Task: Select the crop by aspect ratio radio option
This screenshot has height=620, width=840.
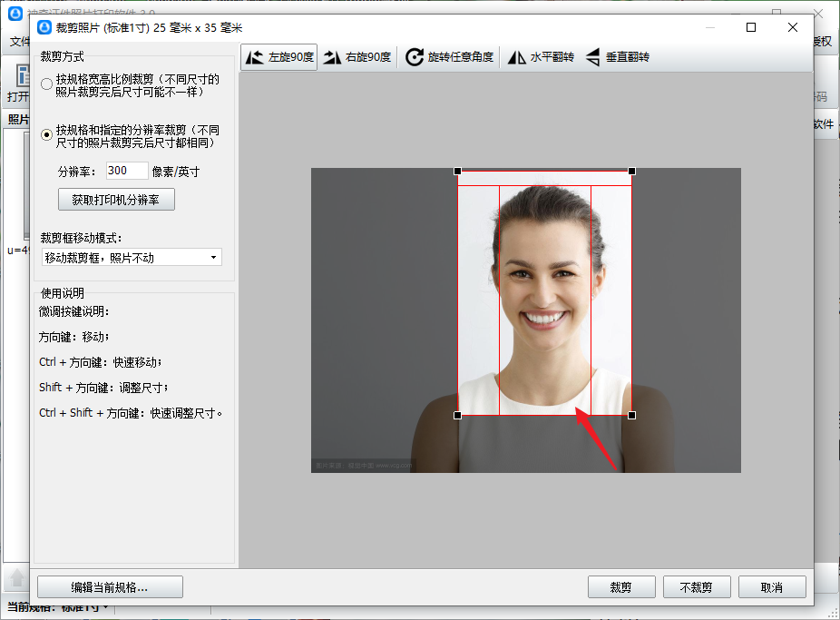Action: click(47, 84)
